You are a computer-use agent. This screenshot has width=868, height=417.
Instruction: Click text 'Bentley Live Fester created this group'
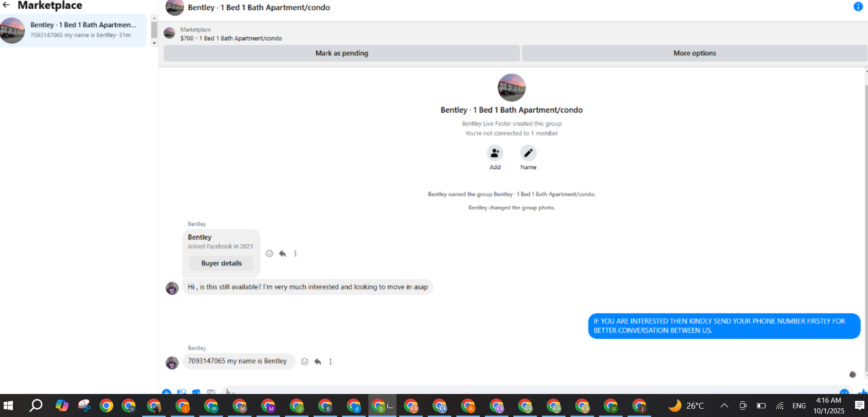pos(512,123)
